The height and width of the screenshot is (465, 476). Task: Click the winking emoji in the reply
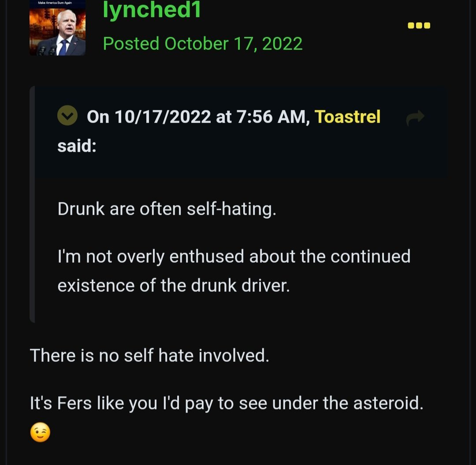click(x=40, y=432)
